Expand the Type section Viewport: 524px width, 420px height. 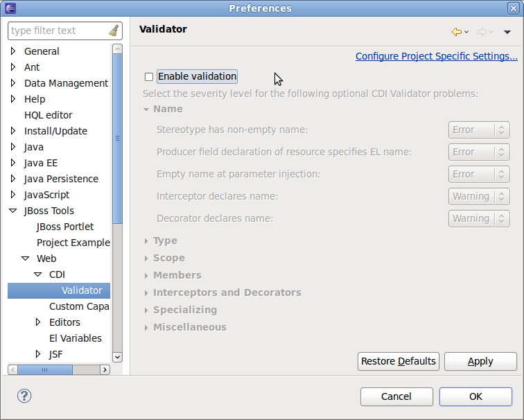[x=146, y=241]
